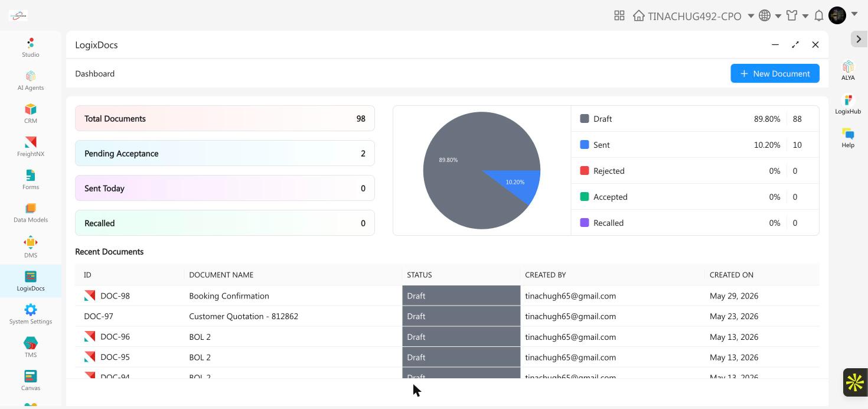Open LogixHub from right panel
This screenshot has height=409, width=868.
[x=848, y=104]
